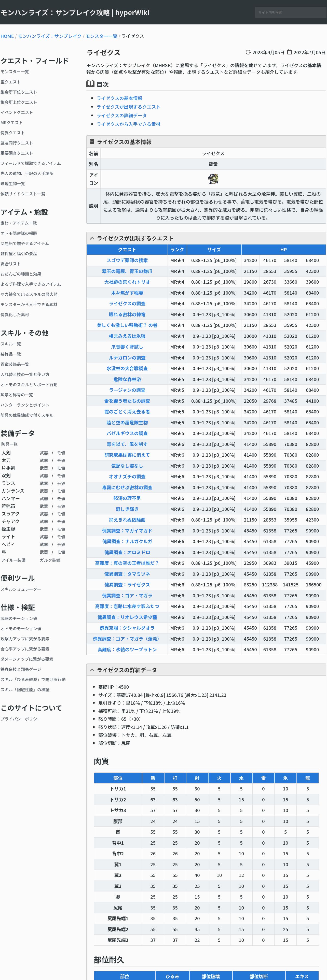Open 百竜装飾品一覧 sidebar link
Image resolution: width=327 pixels, height=980 pixels.
pos(15,365)
